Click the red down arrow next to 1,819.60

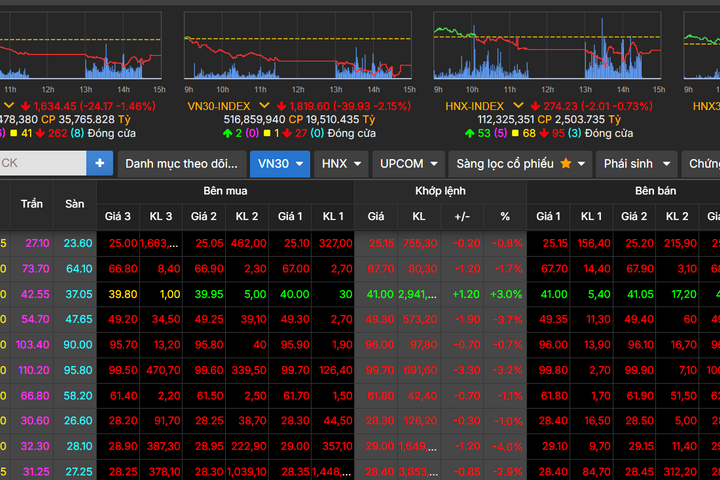coord(282,105)
